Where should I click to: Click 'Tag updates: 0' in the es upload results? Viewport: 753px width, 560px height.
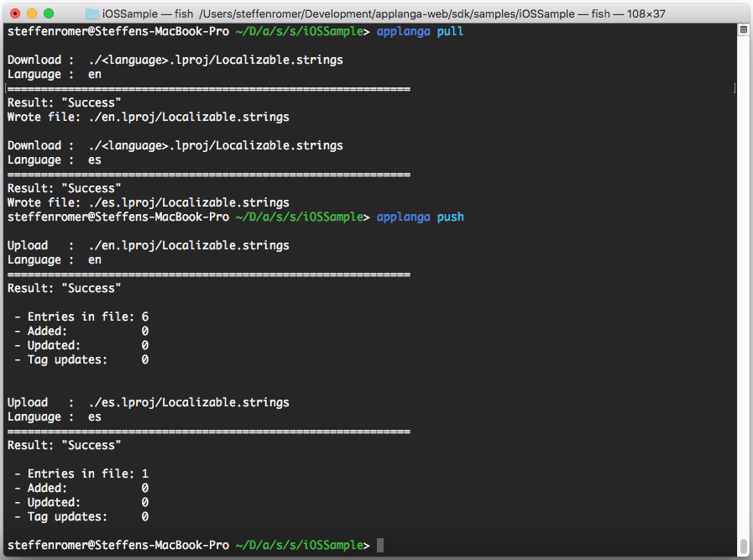(x=81, y=517)
